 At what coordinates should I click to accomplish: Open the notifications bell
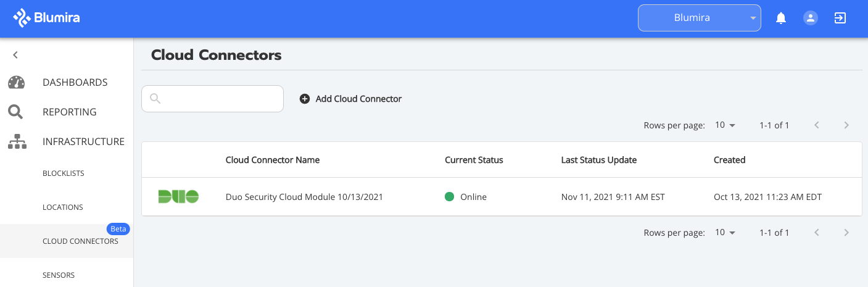[x=781, y=18]
